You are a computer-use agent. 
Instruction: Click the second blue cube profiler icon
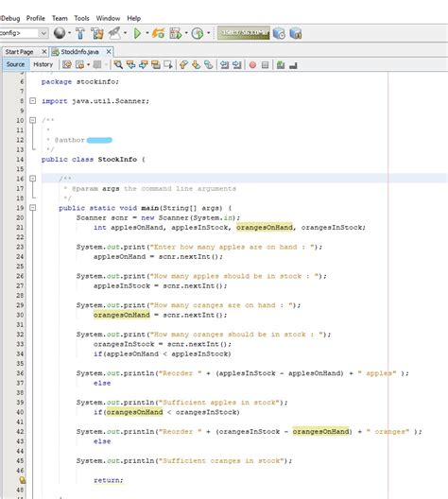[296, 33]
